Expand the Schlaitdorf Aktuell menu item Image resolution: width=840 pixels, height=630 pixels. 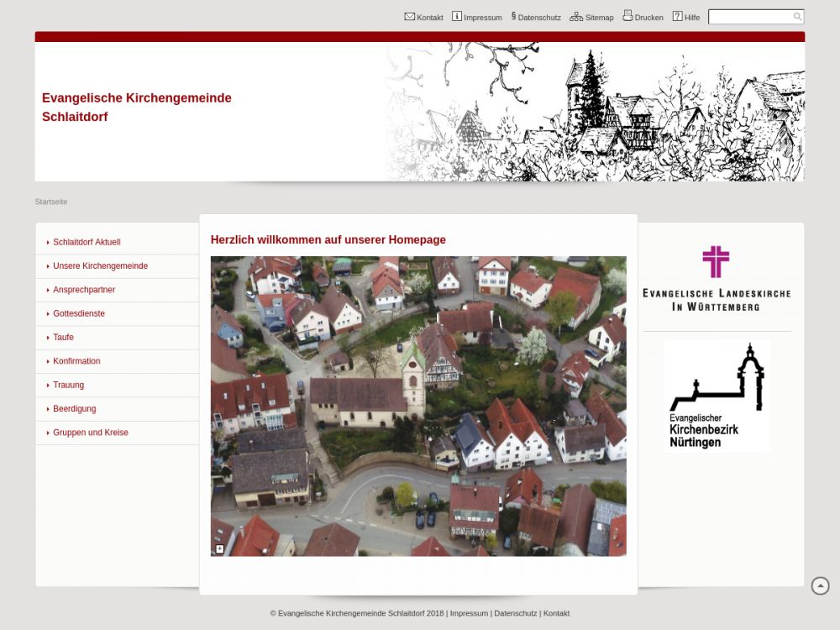(87, 242)
